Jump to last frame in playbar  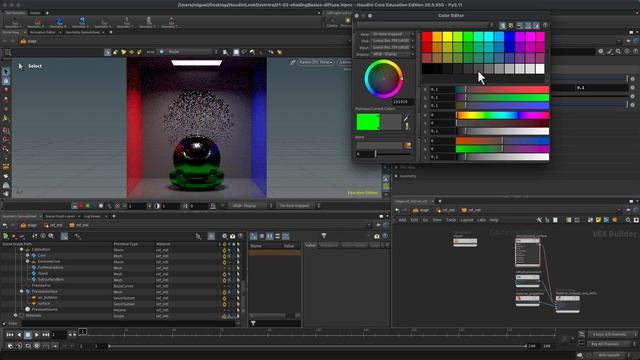(x=46, y=335)
